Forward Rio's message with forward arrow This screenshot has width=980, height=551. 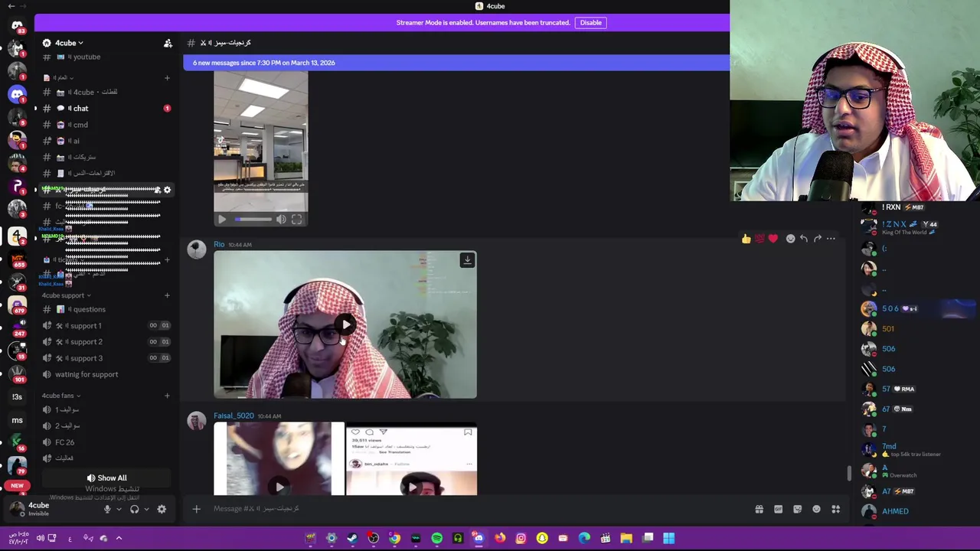tap(818, 239)
